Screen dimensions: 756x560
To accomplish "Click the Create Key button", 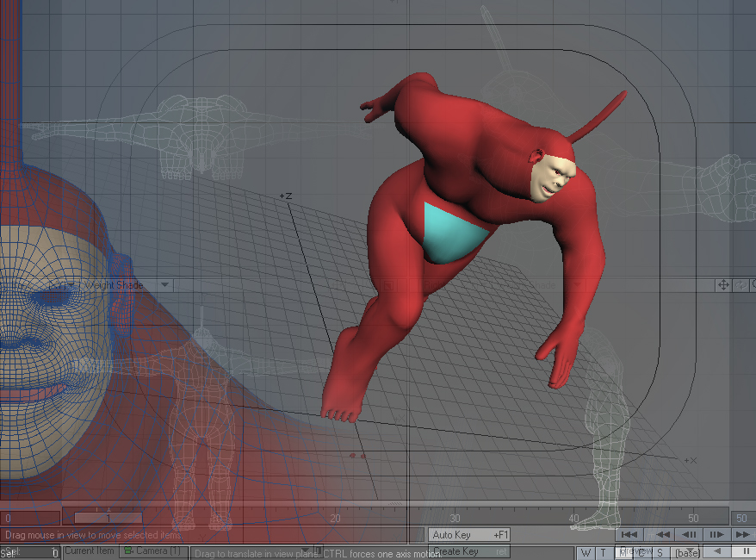I will pyautogui.click(x=469, y=551).
